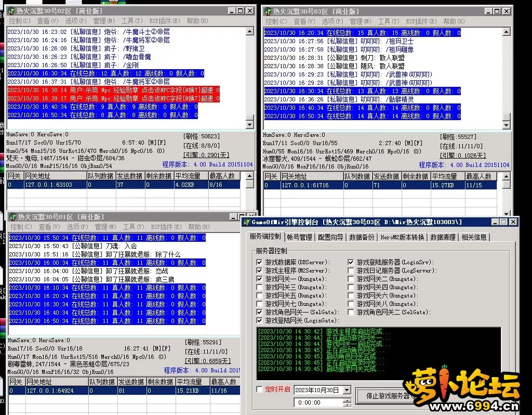
Task: Enable 游戏网关三 (Rungate) checkbox
Action: pyautogui.click(x=260, y=287)
